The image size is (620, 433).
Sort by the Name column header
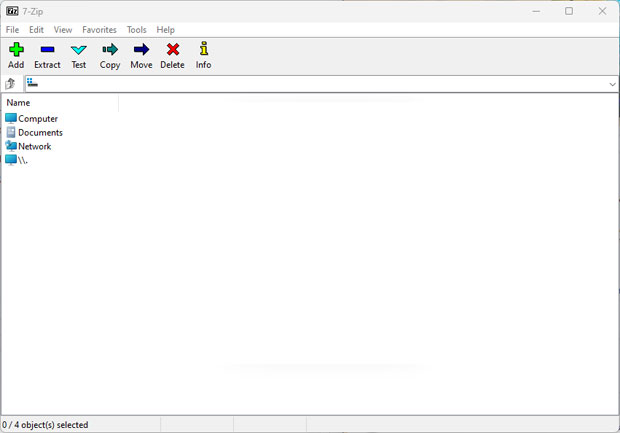pyautogui.click(x=60, y=103)
